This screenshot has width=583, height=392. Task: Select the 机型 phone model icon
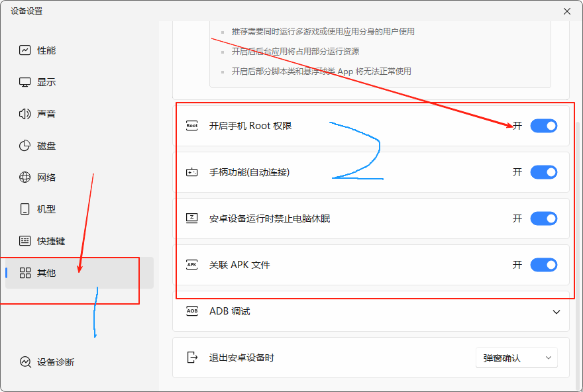[x=25, y=209]
